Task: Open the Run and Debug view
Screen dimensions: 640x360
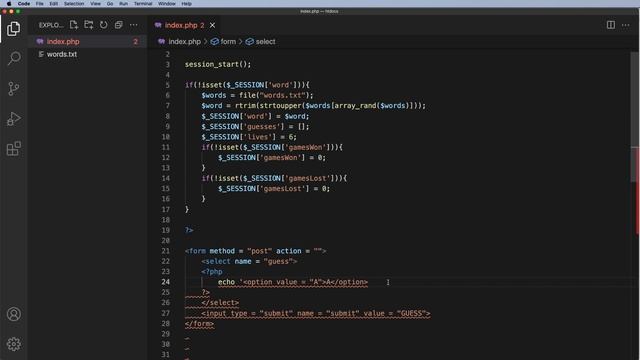Action: [13, 118]
